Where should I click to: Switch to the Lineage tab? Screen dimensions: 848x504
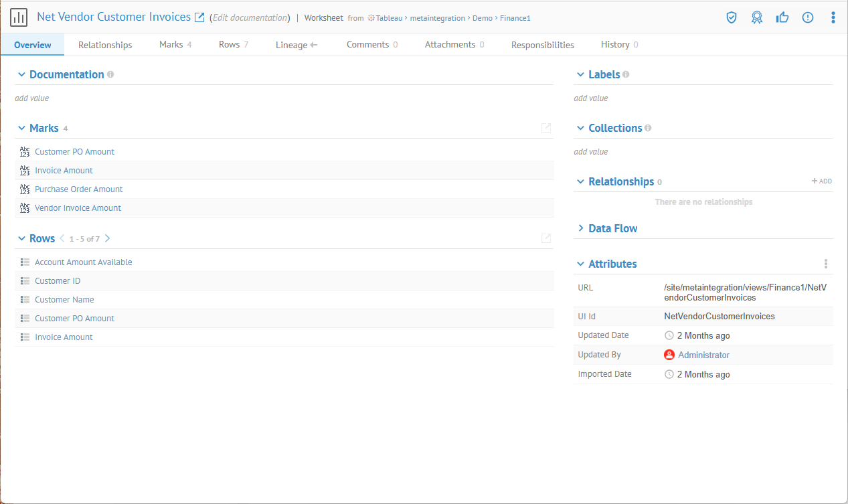click(x=296, y=45)
